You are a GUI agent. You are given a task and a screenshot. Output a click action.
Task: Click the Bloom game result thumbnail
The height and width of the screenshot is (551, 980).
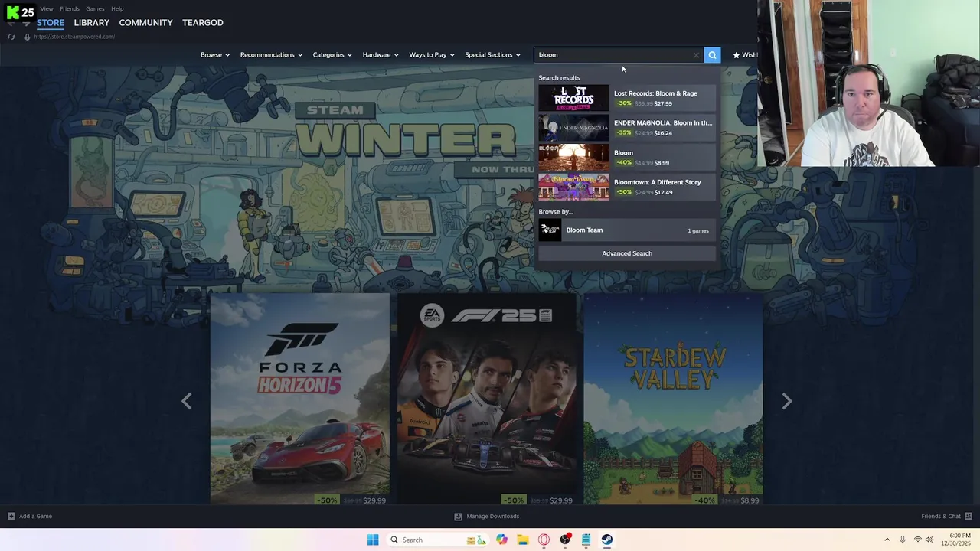pyautogui.click(x=573, y=158)
